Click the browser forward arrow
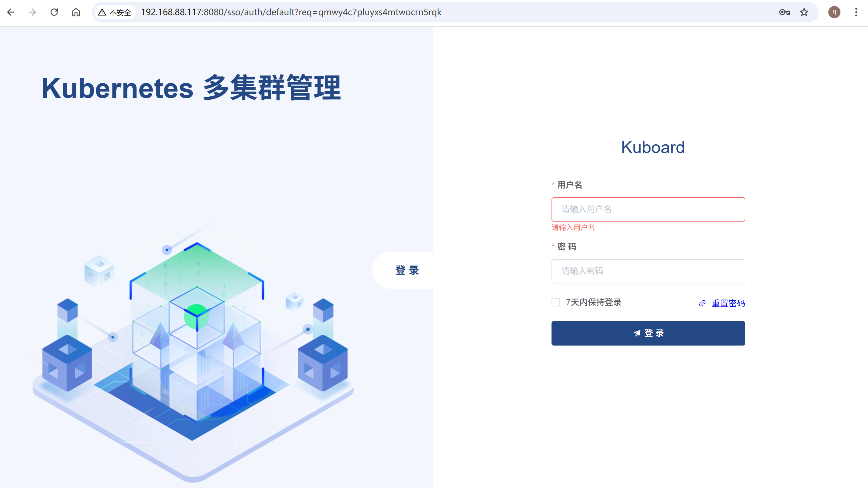Image resolution: width=868 pixels, height=488 pixels. [x=32, y=12]
